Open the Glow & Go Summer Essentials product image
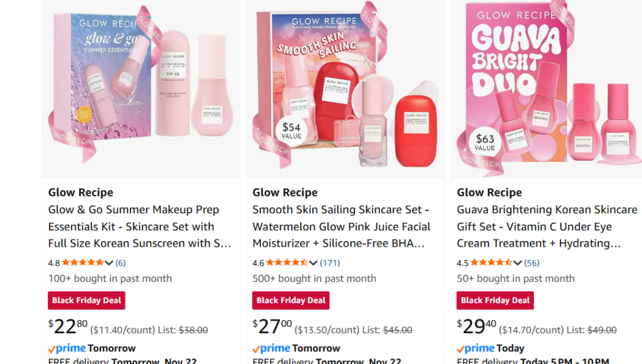Viewport: 642px width, 364px height. [x=141, y=88]
